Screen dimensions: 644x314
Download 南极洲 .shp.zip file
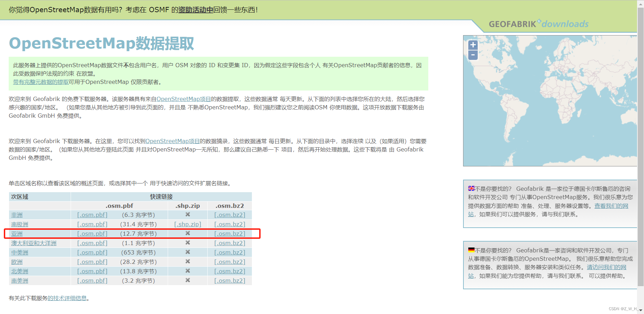tap(188, 225)
